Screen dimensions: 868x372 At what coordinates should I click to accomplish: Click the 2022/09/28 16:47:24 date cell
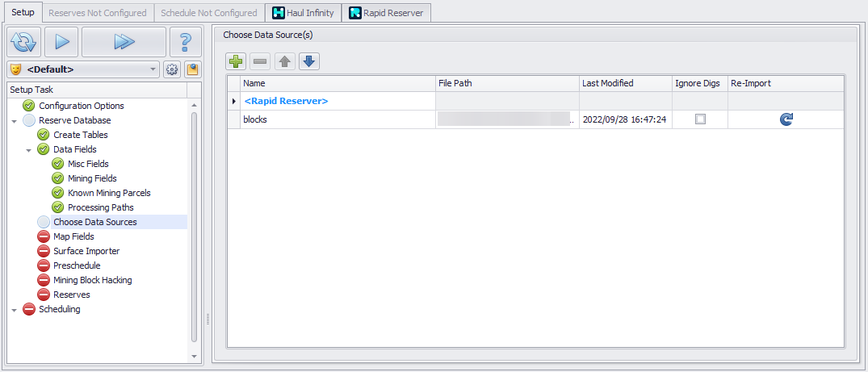pyautogui.click(x=624, y=119)
